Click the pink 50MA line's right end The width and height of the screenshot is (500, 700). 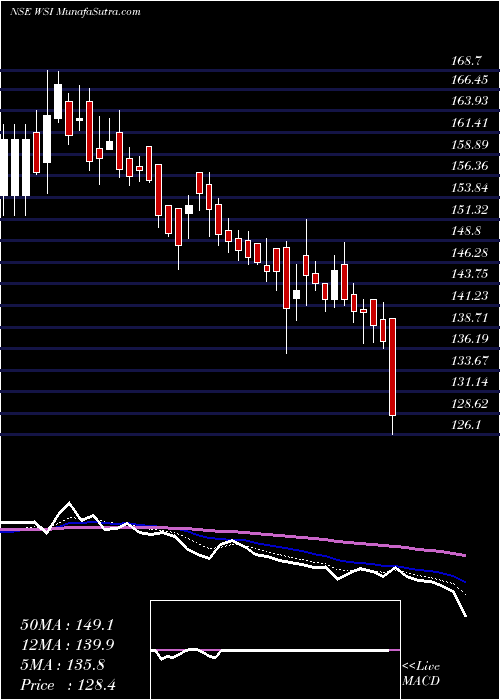coord(464,555)
